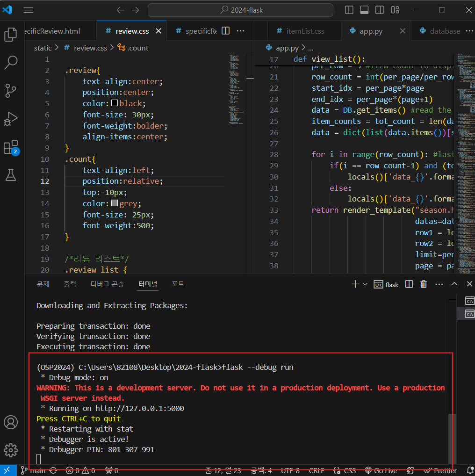Click the review.css minimap

click(237, 90)
